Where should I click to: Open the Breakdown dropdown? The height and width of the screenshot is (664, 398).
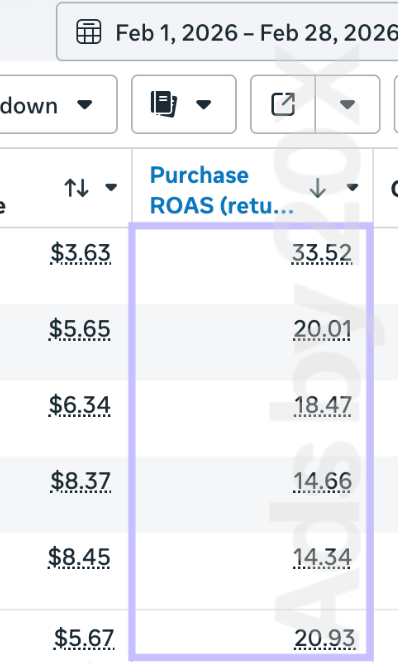point(58,105)
